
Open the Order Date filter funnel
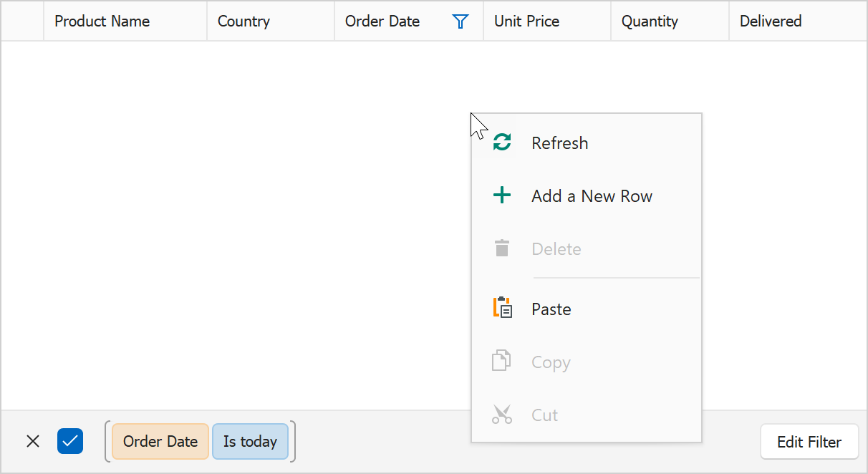click(460, 21)
